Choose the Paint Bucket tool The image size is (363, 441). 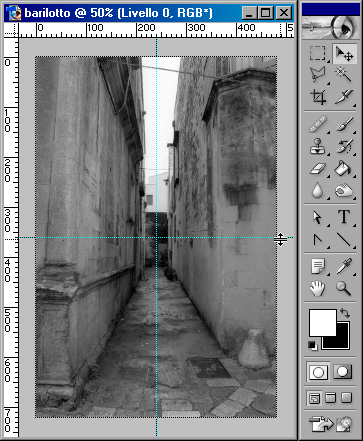344,169
